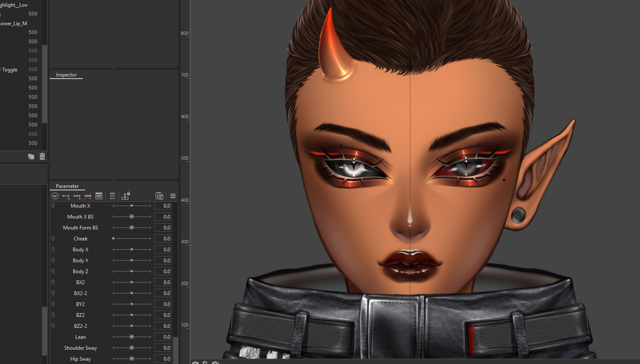This screenshot has height=364, width=640.
Task: Click the Body Y slider handle
Action: (132, 261)
